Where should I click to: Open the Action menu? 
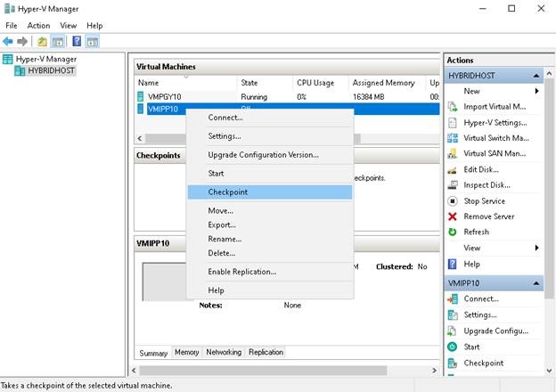click(x=38, y=26)
